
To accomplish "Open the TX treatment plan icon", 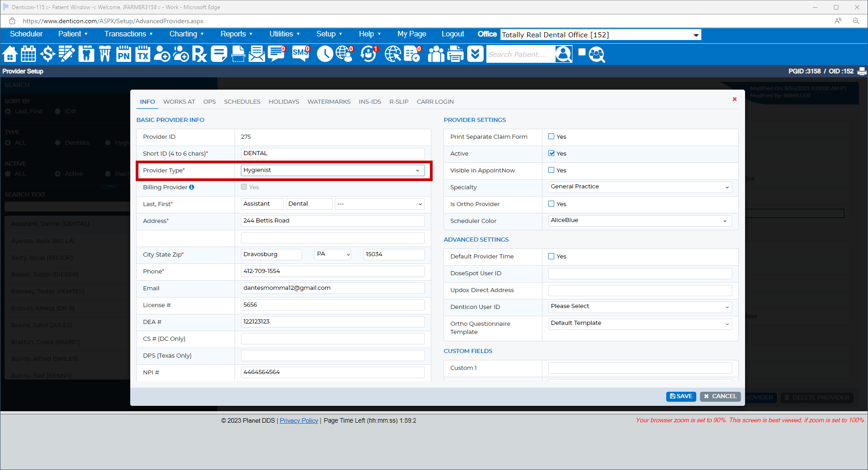I will tap(143, 54).
